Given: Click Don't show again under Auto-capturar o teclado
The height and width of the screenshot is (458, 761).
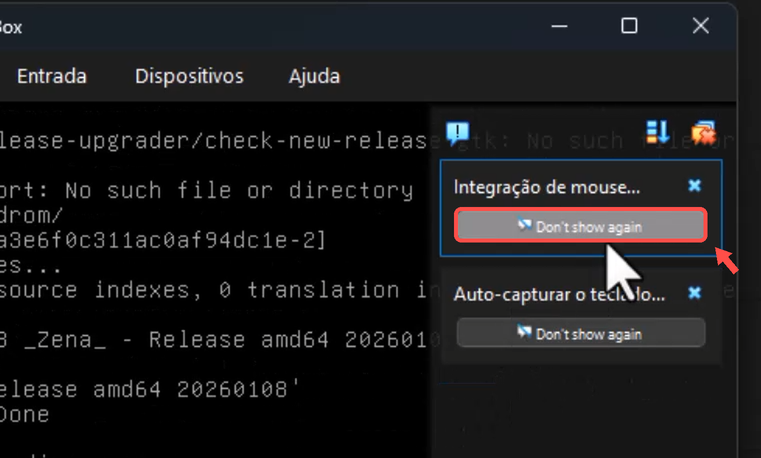Looking at the screenshot, I should [581, 333].
